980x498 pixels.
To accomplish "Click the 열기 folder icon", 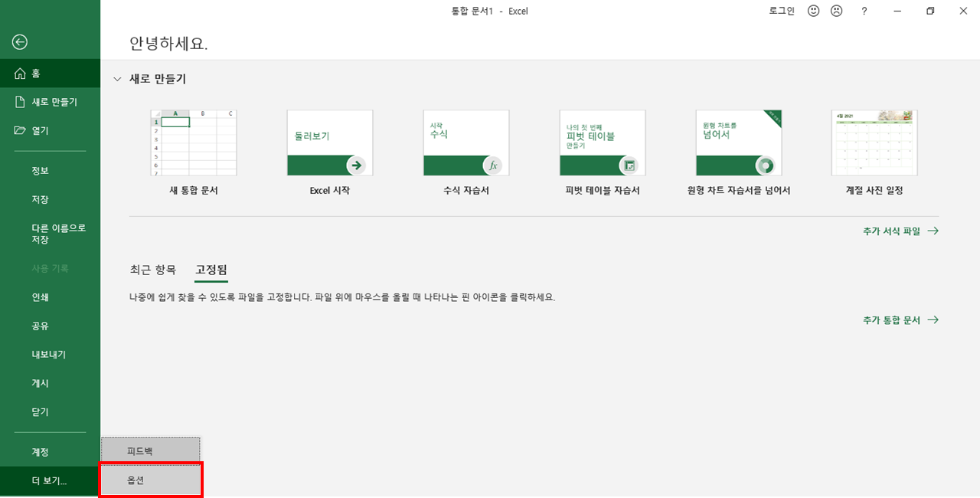I will click(20, 130).
